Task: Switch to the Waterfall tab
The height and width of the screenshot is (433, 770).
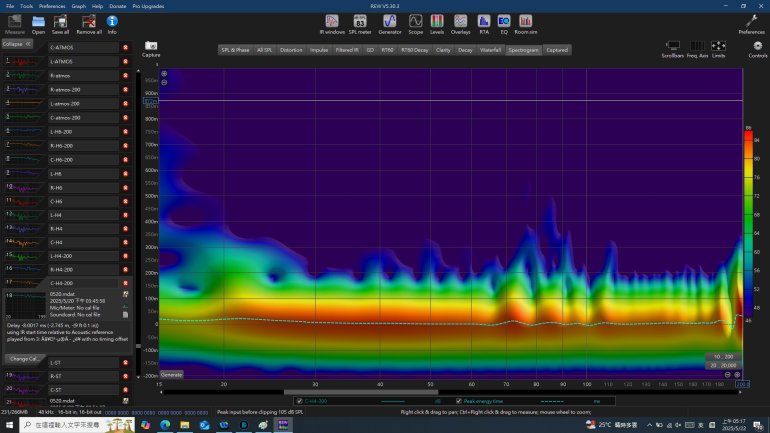Action: (490, 49)
